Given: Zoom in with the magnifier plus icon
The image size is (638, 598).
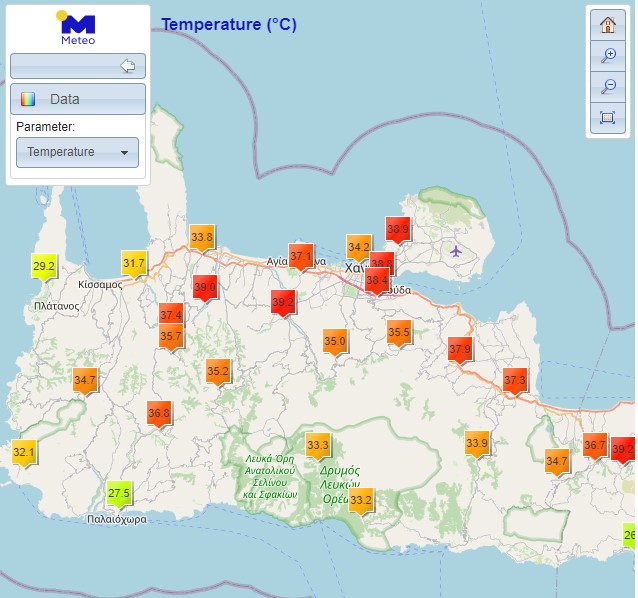Looking at the screenshot, I should coord(606,56).
